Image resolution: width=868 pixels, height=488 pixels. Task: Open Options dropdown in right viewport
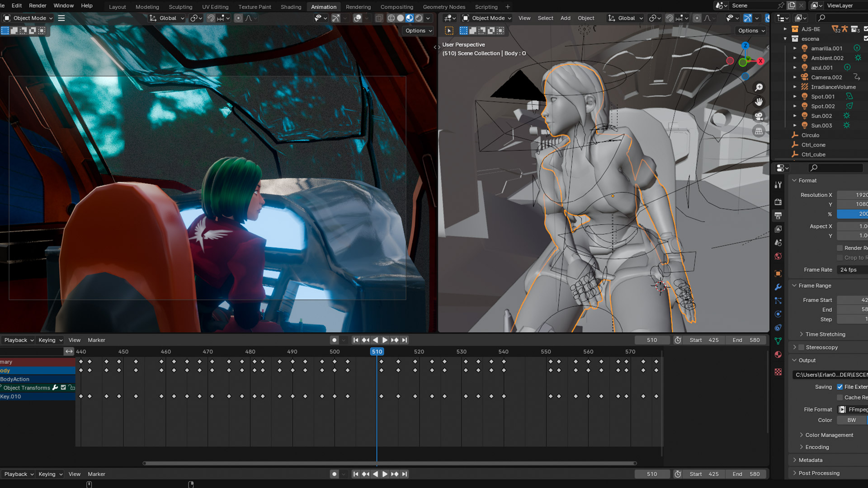tap(751, 31)
